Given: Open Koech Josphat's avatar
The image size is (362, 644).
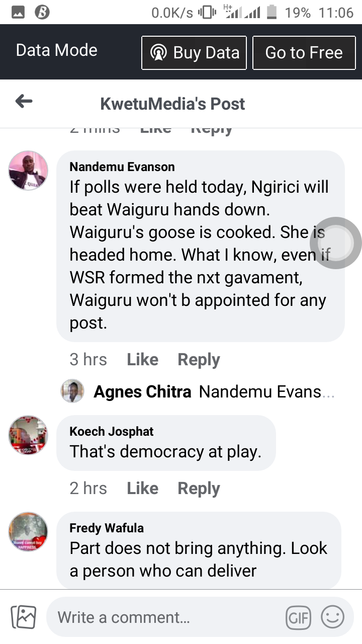Looking at the screenshot, I should (28, 435).
